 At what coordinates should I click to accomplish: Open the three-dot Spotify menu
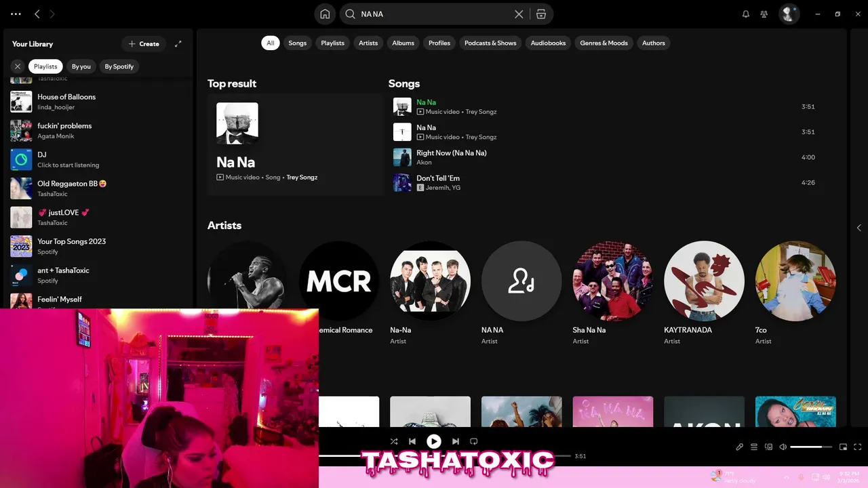pyautogui.click(x=16, y=14)
